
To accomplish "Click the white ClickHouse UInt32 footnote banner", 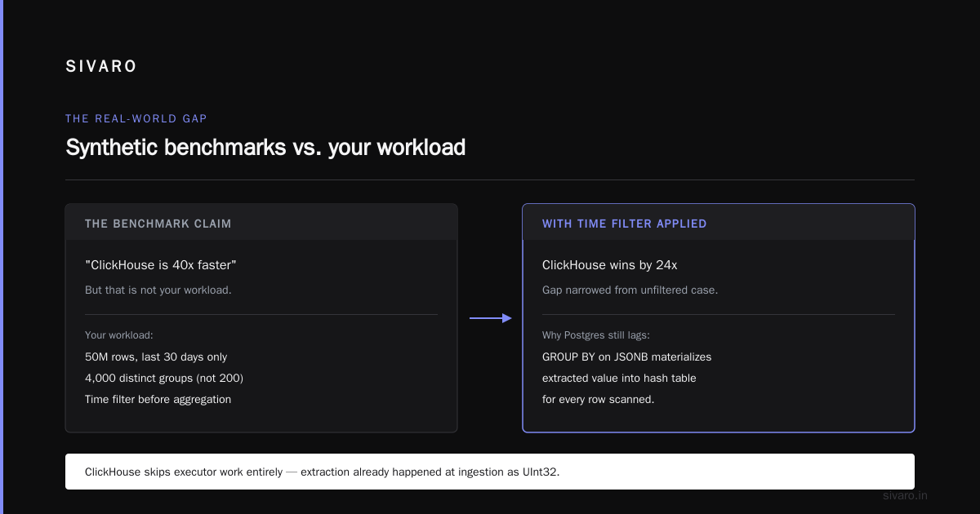I will point(490,472).
